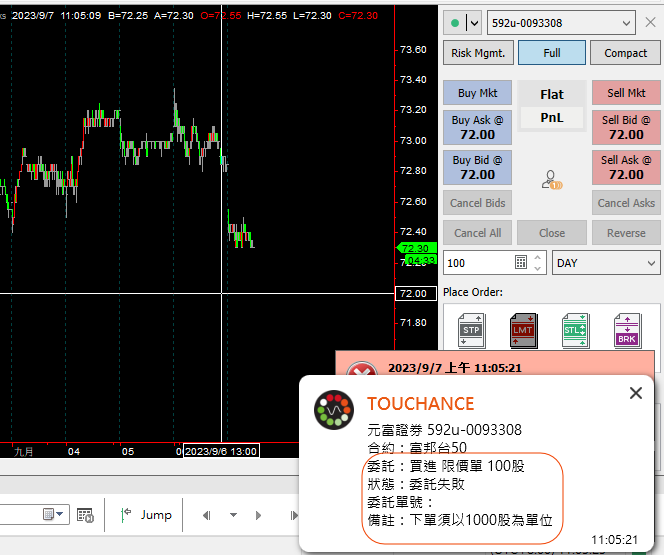Screen dimensions: 664x555
Task: Click the 05 date axis label
Action: point(128,451)
